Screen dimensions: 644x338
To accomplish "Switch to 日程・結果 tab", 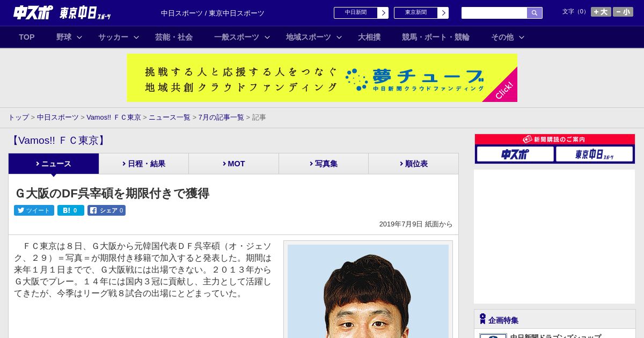I will coord(144,164).
